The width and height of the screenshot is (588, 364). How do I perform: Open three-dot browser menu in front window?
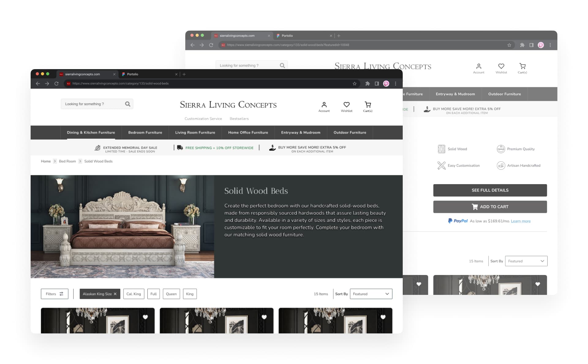pyautogui.click(x=395, y=84)
